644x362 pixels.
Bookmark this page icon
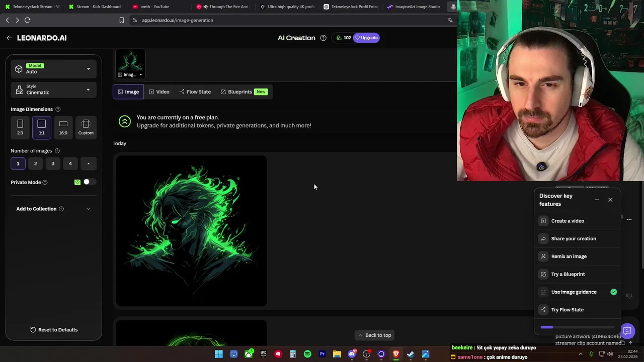[121, 20]
